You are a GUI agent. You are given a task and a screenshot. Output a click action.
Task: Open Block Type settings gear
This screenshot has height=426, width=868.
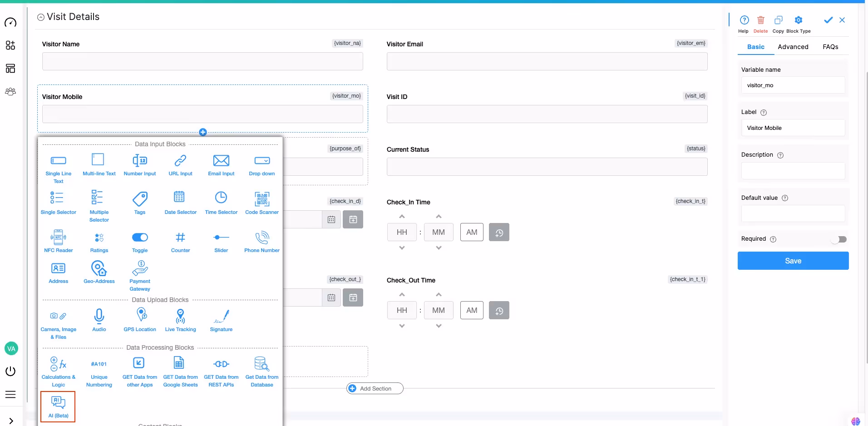tap(799, 20)
